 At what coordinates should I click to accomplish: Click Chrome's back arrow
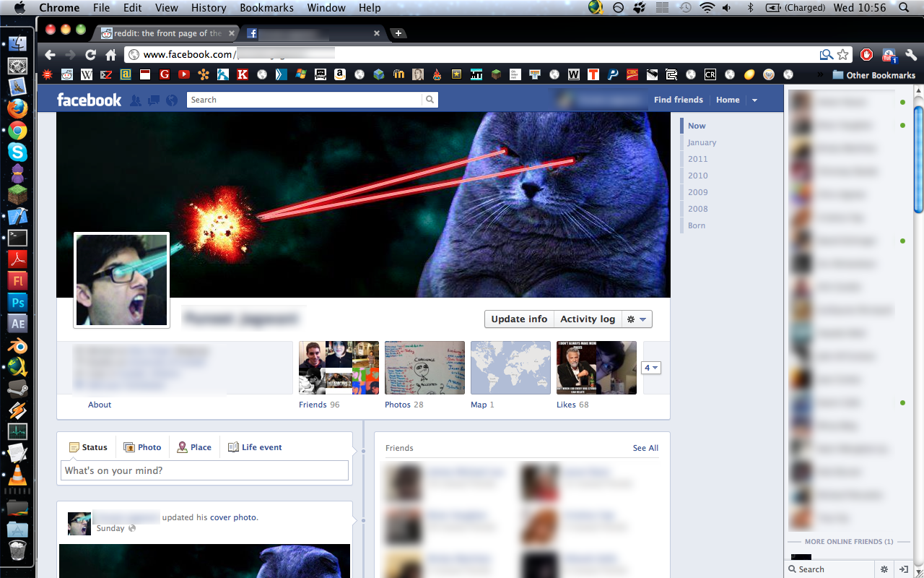pyautogui.click(x=50, y=55)
